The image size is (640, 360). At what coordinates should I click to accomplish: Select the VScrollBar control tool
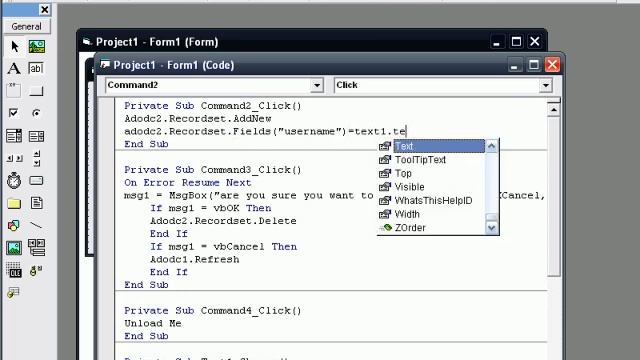click(37, 158)
